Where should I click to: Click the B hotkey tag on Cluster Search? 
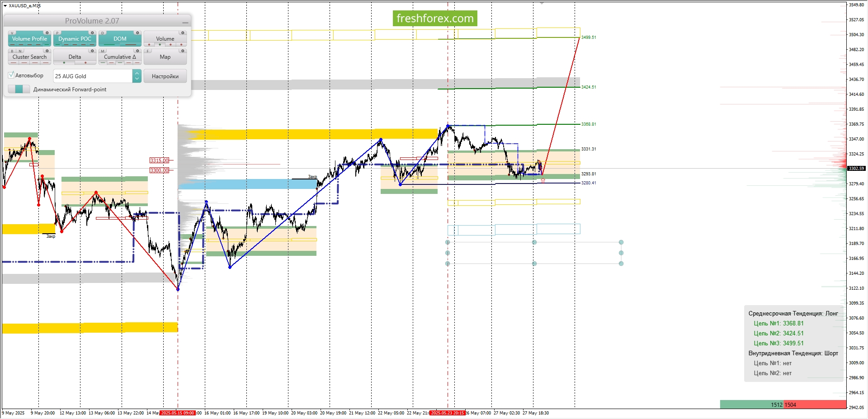(12, 51)
